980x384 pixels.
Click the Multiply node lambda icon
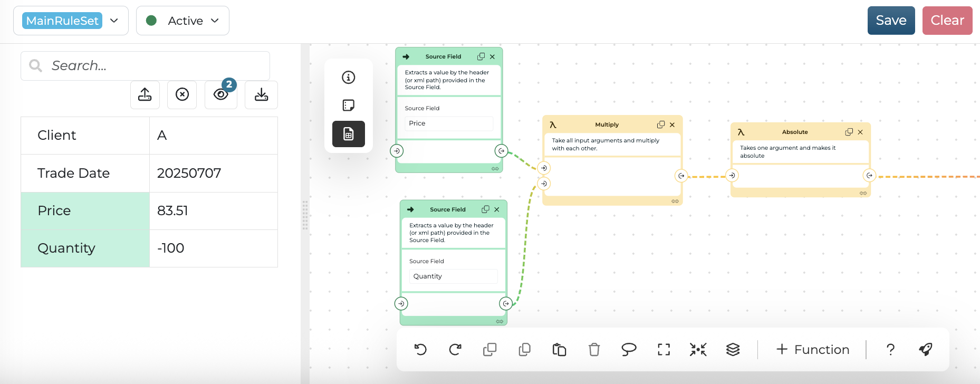point(553,125)
